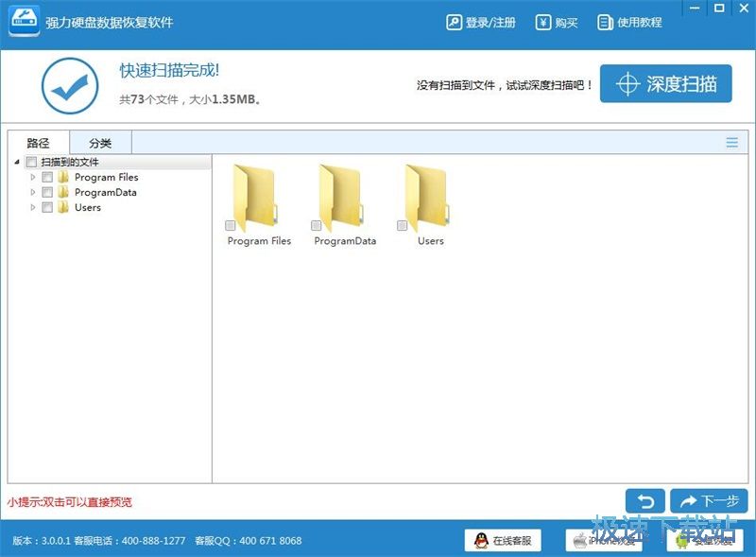Viewport: 756px width, 557px height.
Task: Close the recovery software window
Action: coord(744,9)
